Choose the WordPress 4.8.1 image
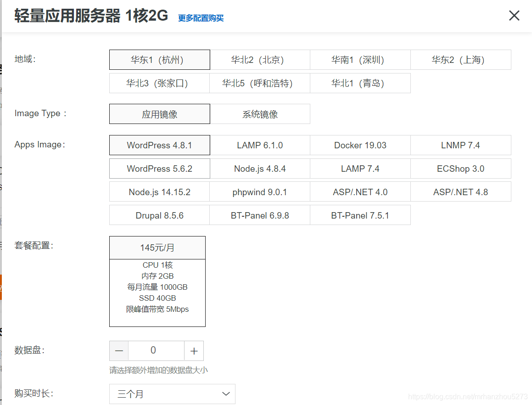532x405 pixels. click(159, 145)
